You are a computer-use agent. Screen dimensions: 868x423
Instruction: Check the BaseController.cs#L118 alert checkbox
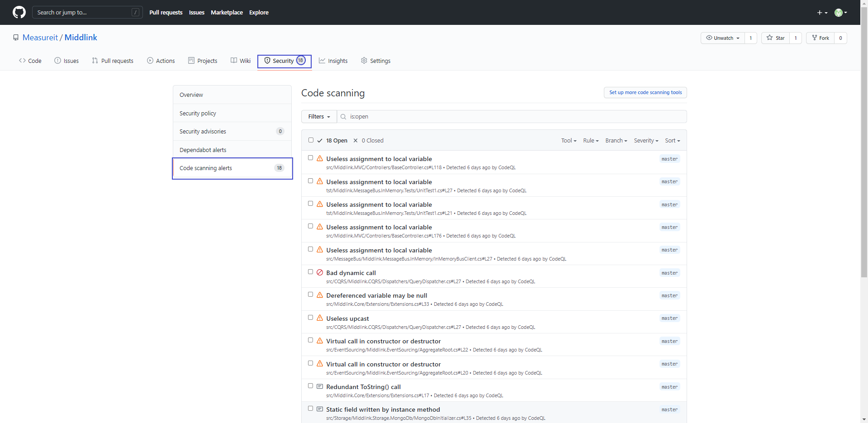pos(310,158)
